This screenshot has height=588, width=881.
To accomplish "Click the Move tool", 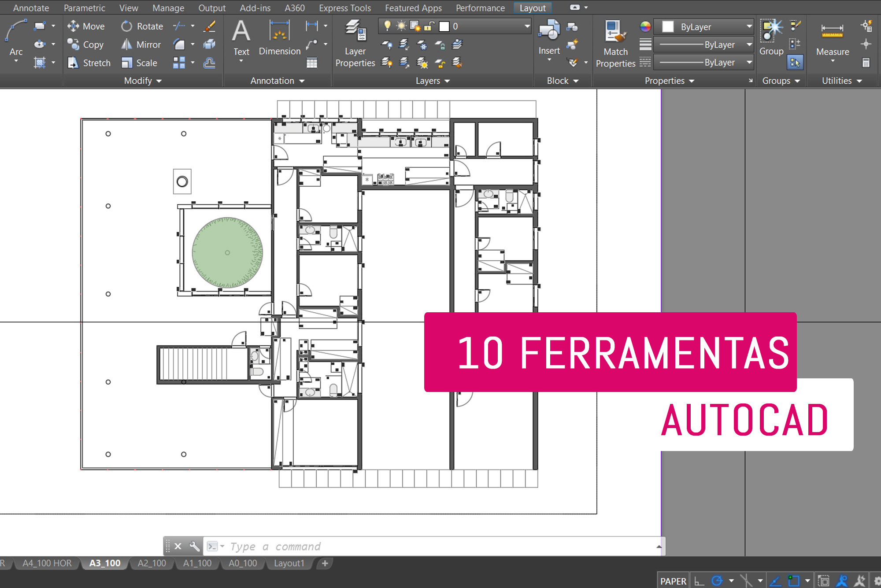I will click(x=86, y=26).
